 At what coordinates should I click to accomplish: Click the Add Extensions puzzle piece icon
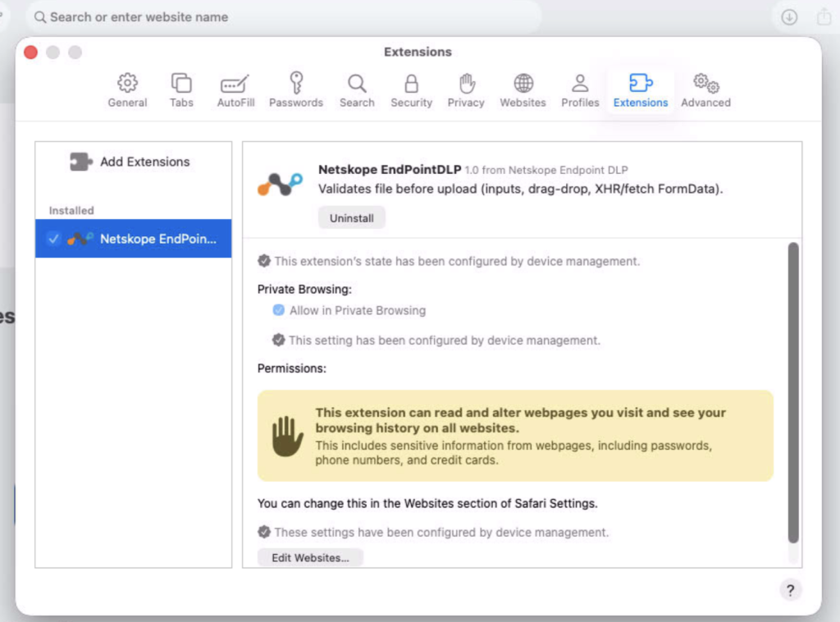point(81,162)
